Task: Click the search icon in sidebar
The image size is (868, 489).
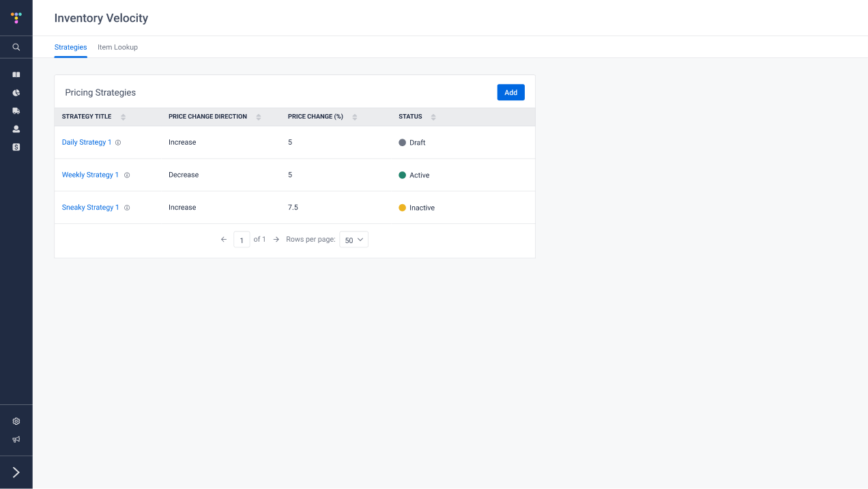Action: pyautogui.click(x=16, y=47)
